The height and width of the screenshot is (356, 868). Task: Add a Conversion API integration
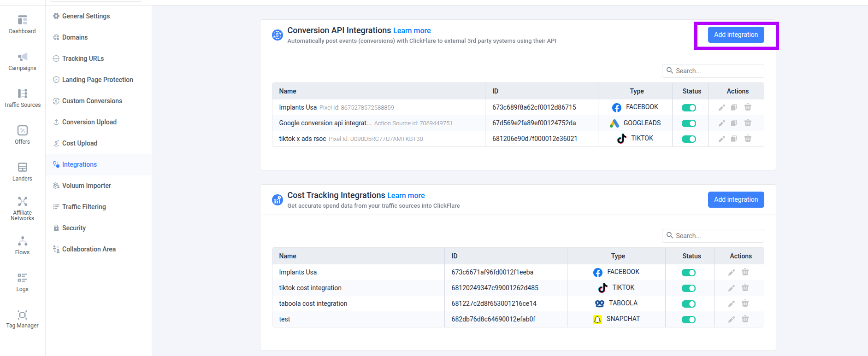coord(736,35)
